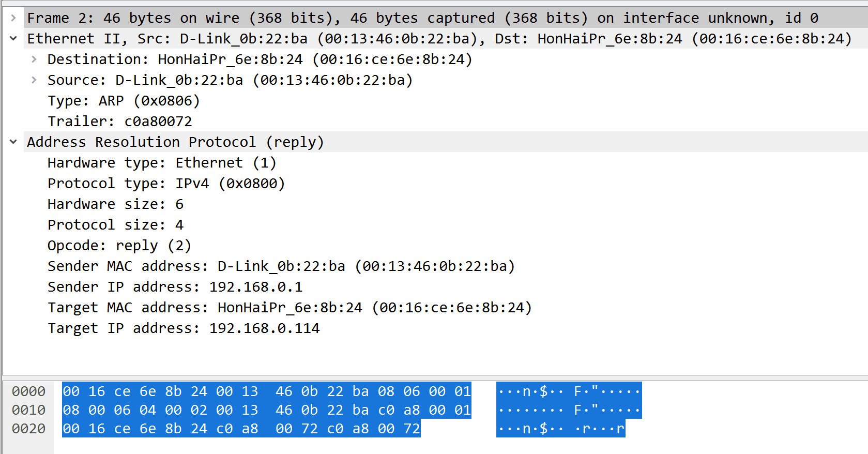Image resolution: width=868 pixels, height=454 pixels.
Task: Select Target IP address 192.168.0.114 line
Action: 184,328
